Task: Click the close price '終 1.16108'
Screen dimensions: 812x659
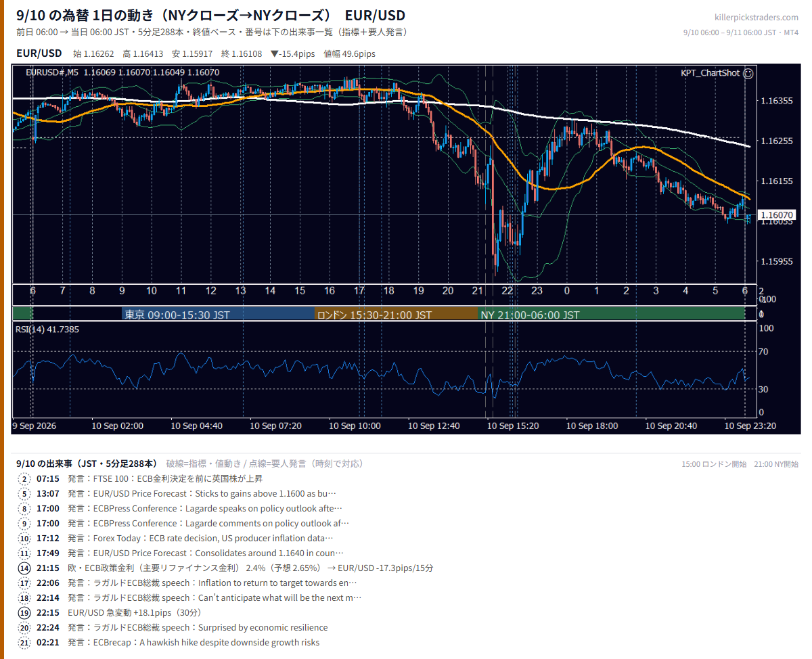Action: point(242,54)
